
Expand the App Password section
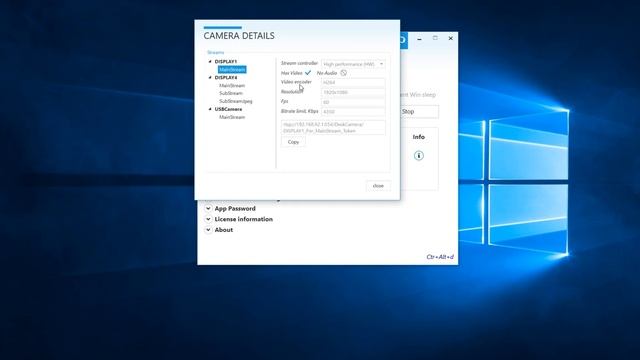click(208, 209)
